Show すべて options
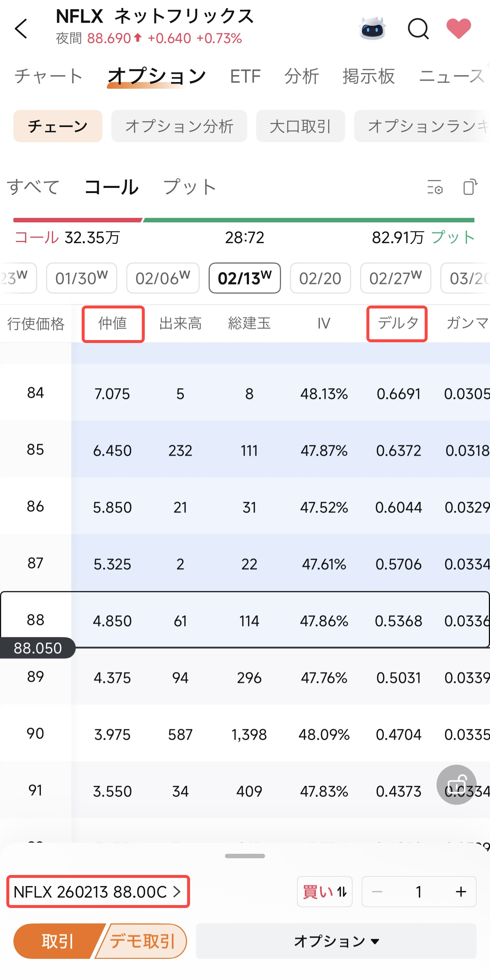Screen dimensions: 490x980 tap(33, 187)
